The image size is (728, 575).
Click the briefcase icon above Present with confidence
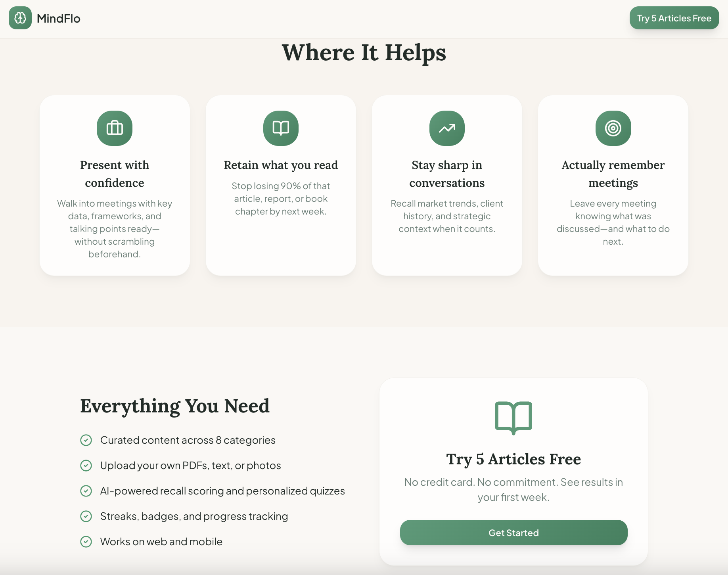pyautogui.click(x=115, y=128)
